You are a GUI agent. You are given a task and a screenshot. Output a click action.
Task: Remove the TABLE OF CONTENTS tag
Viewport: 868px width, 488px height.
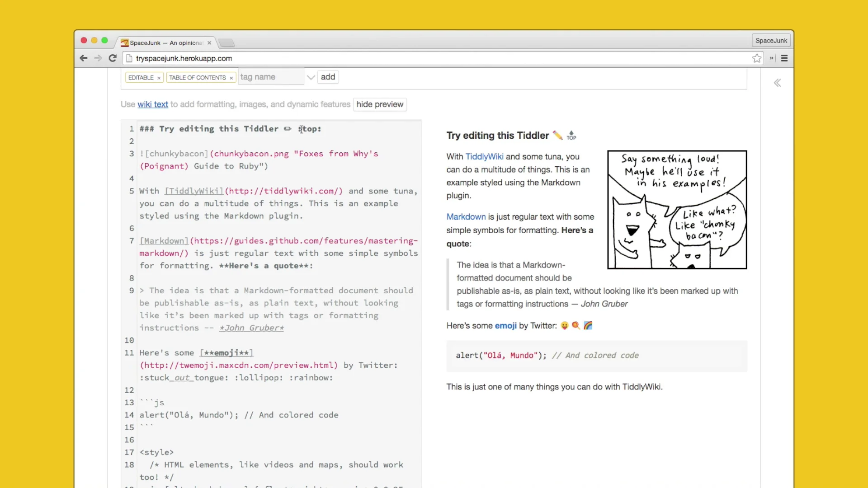(231, 78)
